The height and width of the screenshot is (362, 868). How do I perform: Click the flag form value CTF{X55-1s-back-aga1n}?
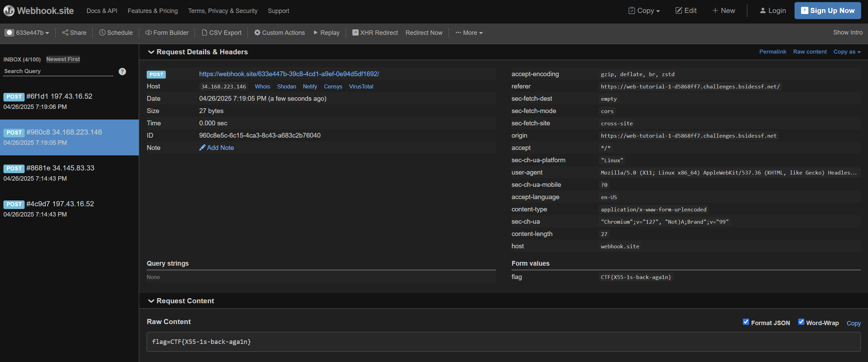636,277
